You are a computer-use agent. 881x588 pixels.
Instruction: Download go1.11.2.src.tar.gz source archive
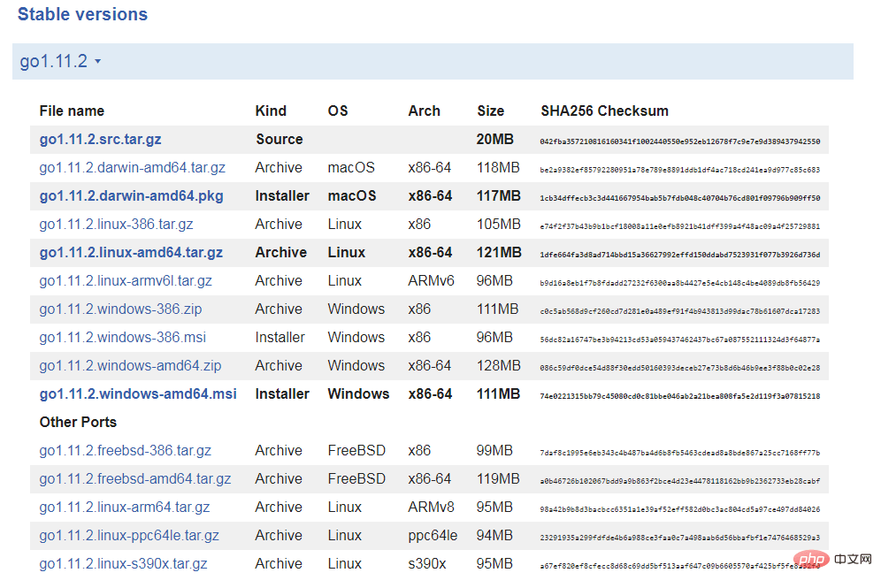coord(100,140)
